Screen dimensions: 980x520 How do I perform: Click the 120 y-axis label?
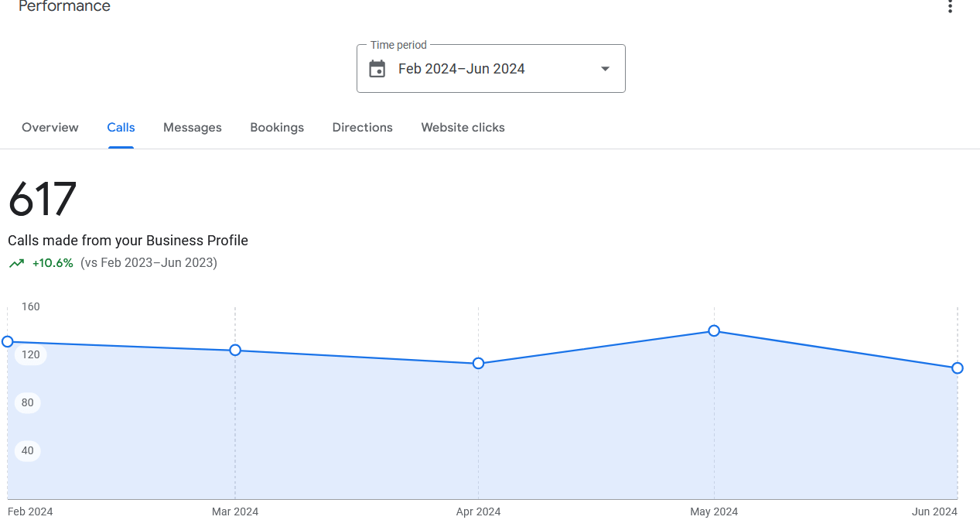pos(30,354)
